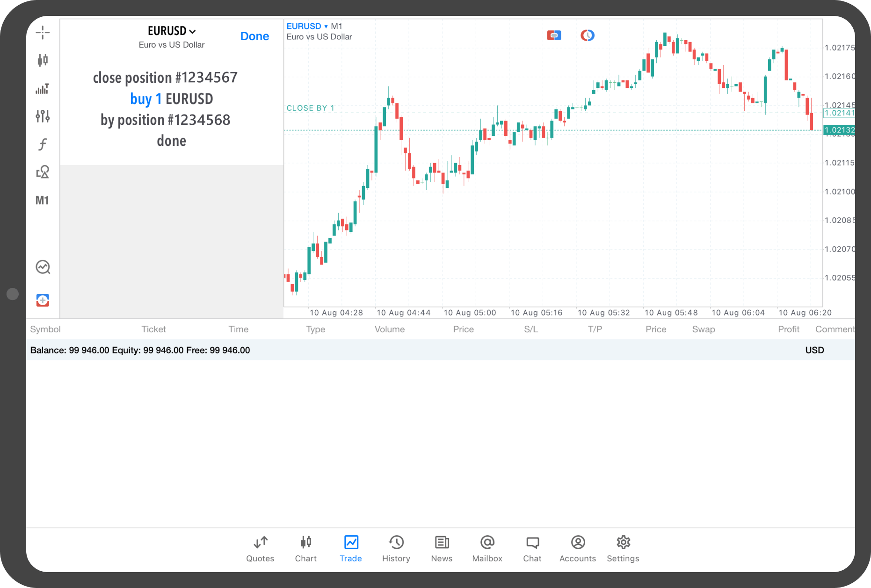Click the volume bars icon in sidebar
Screen dimensions: 871x588
point(43,88)
